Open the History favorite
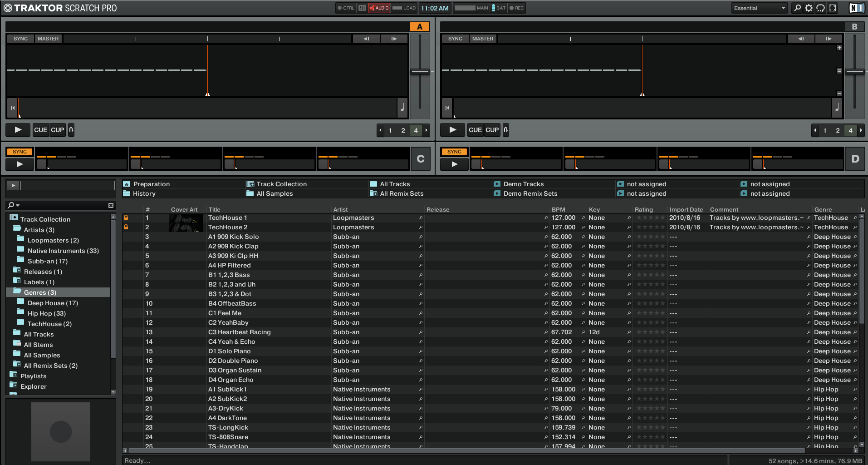 (144, 193)
